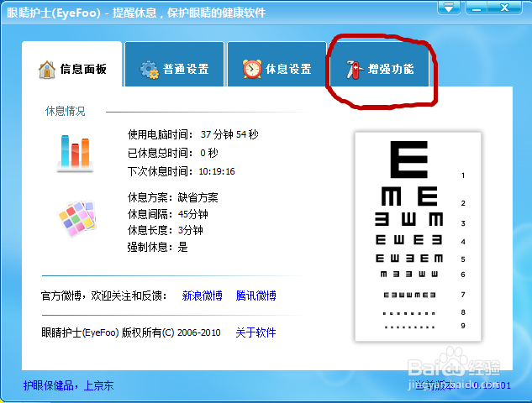Click the 下次休息时间 10:19:16 text
This screenshot has width=532, height=403.
[x=182, y=171]
